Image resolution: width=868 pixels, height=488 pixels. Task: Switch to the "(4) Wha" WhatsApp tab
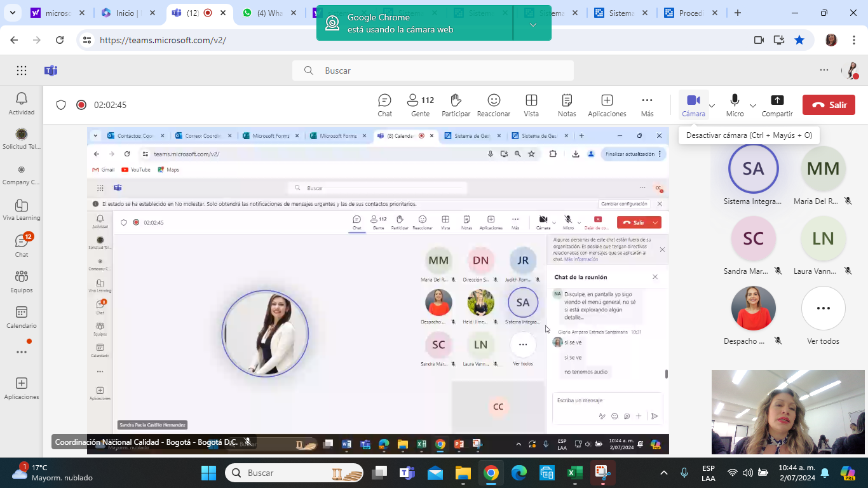pos(269,13)
